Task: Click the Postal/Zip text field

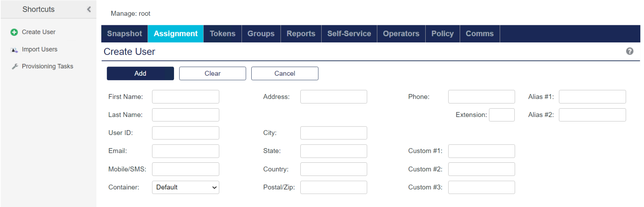Action: point(333,187)
